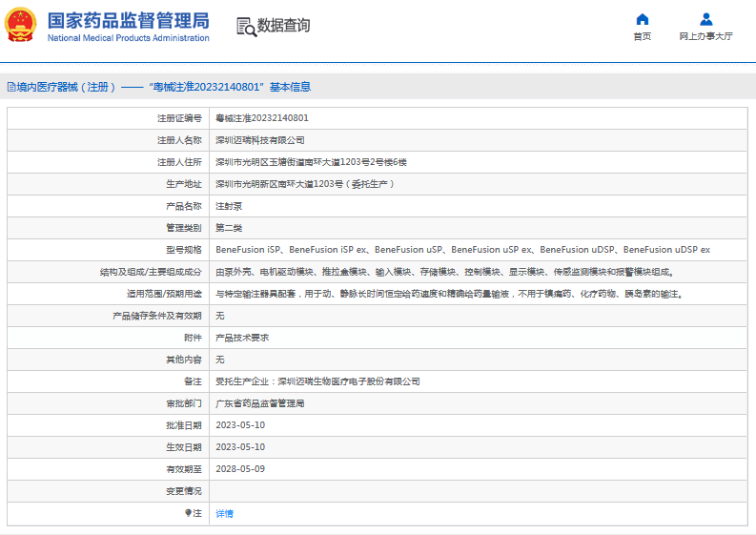
Task: Click the 注册证编号 row label
Action: (179, 118)
